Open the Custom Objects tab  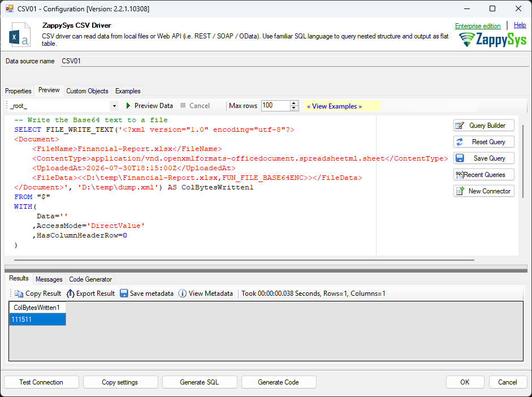pyautogui.click(x=87, y=91)
